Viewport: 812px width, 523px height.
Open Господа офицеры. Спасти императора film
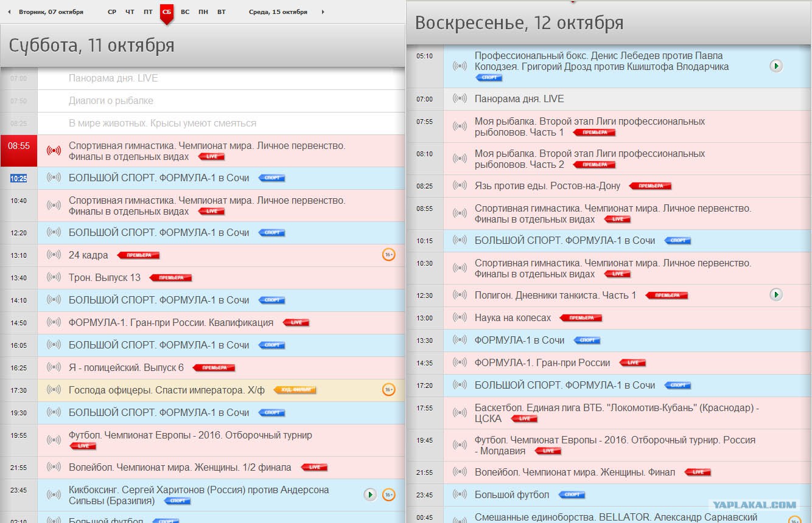click(x=167, y=390)
